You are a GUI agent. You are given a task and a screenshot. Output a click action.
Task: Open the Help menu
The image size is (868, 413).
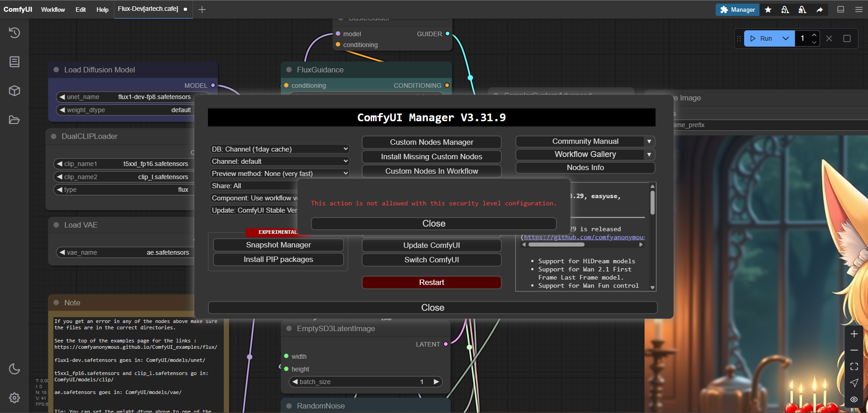[102, 9]
